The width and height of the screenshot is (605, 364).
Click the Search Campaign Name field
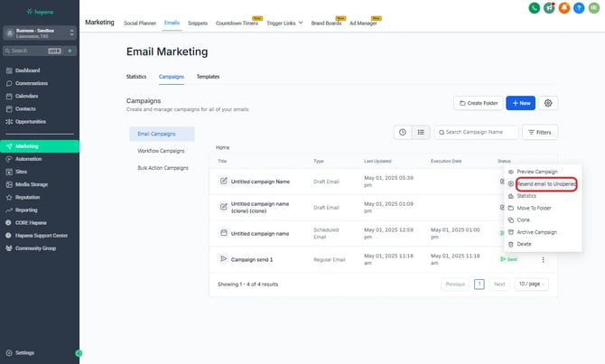[478, 133]
